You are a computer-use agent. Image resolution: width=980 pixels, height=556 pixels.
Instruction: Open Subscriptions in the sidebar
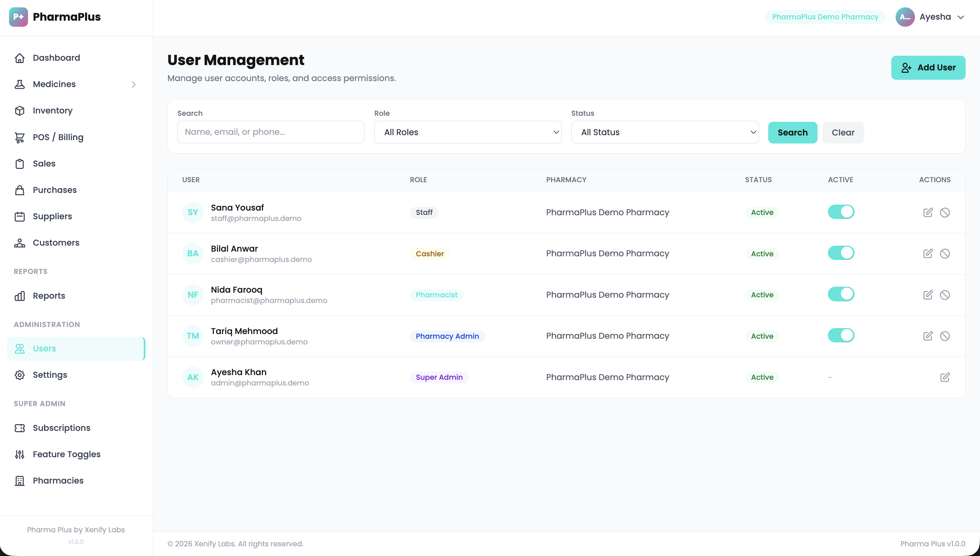pyautogui.click(x=76, y=428)
